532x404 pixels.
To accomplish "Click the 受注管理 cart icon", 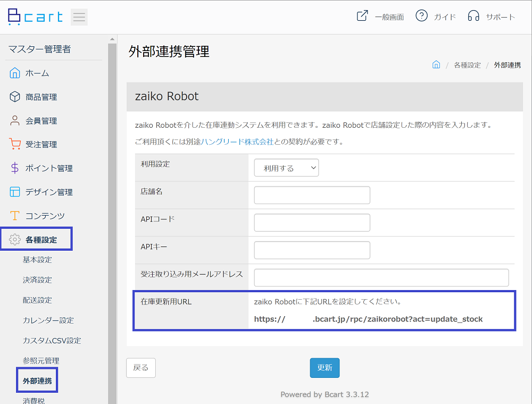I will [15, 144].
